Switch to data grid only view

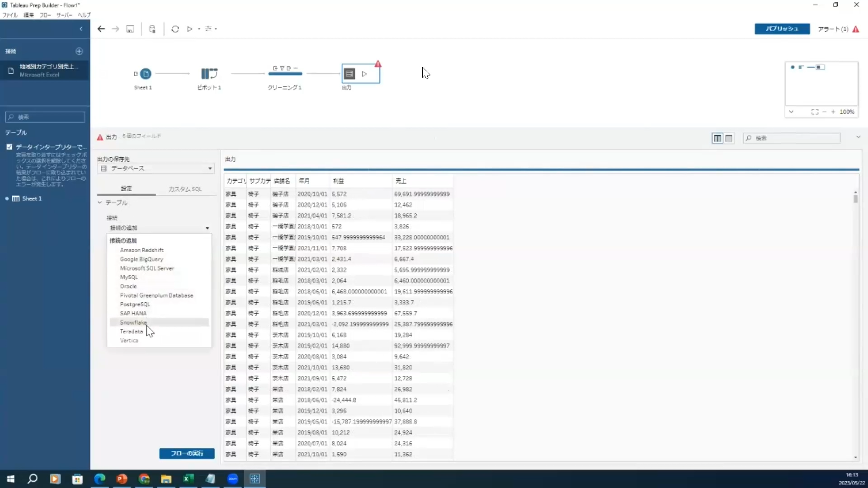tap(729, 138)
